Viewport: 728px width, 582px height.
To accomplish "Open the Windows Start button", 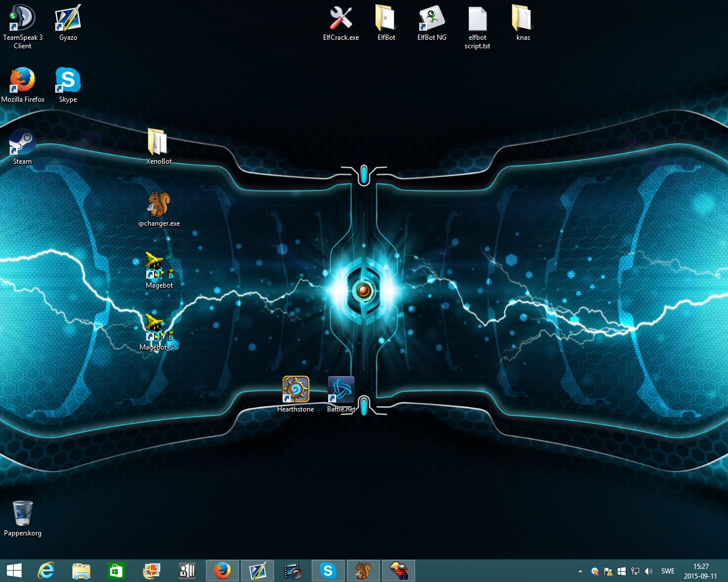I will 14,571.
